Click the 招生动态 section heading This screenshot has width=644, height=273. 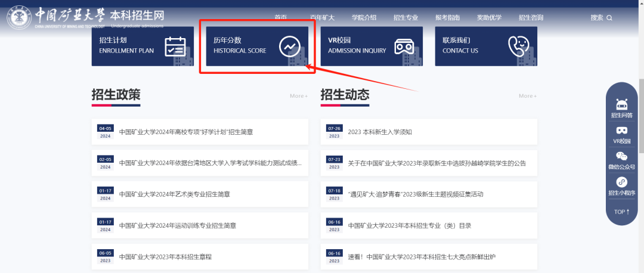(x=345, y=94)
